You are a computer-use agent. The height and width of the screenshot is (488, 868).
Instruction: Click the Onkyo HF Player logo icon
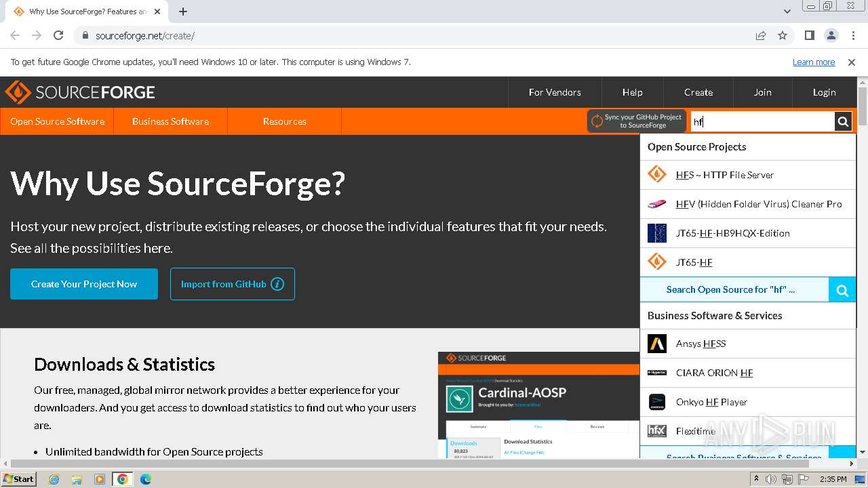tap(656, 402)
